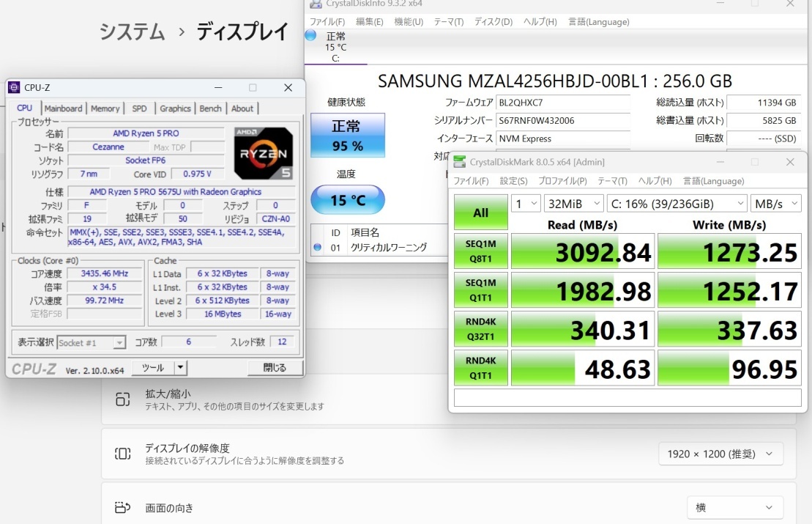The height and width of the screenshot is (524, 812).
Task: Click the total host reads value 11394 GB
Action: (x=764, y=103)
